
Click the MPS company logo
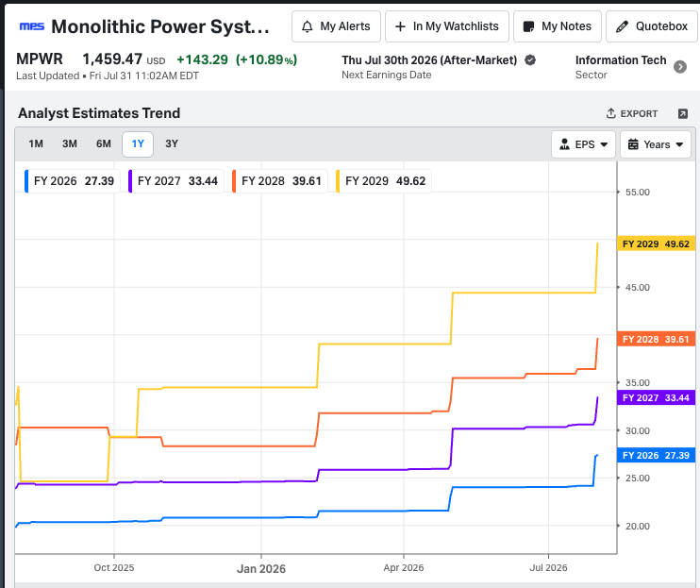coord(32,26)
